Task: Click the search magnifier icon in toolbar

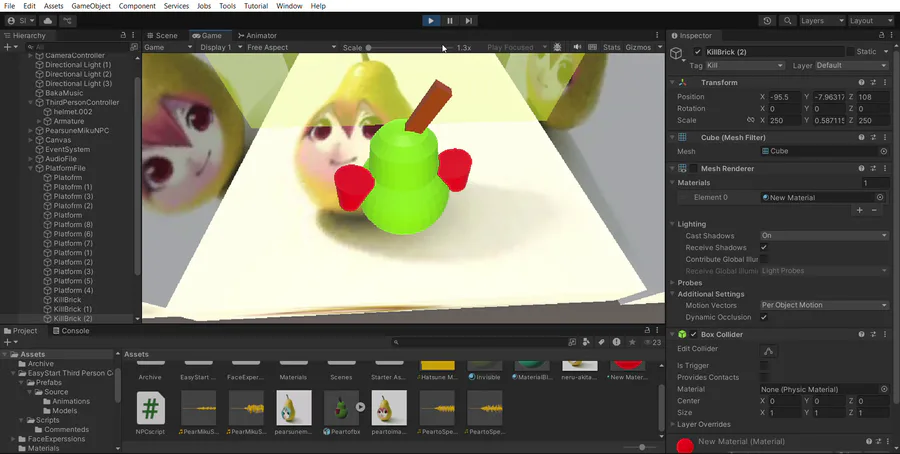Action: tap(787, 20)
